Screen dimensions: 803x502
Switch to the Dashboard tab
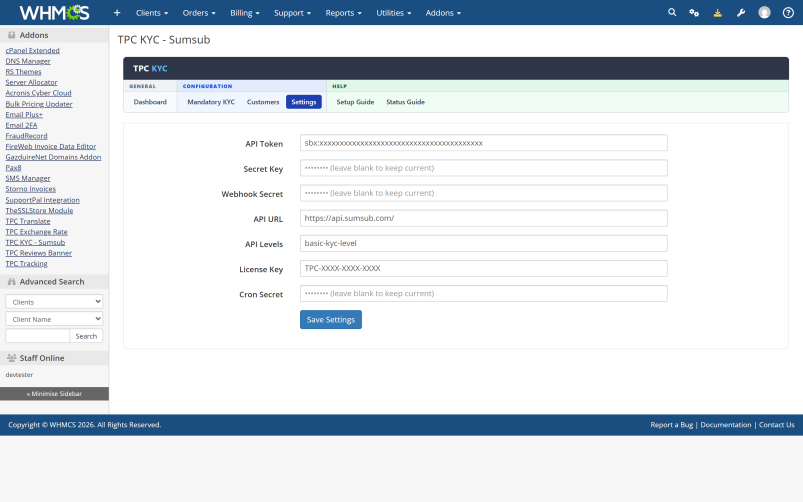point(150,102)
